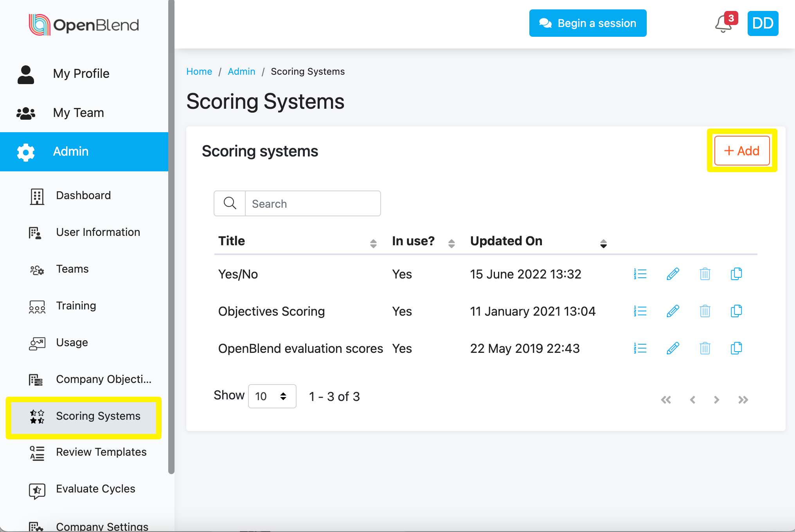The width and height of the screenshot is (795, 532).
Task: Click the Add scoring system button
Action: (741, 151)
